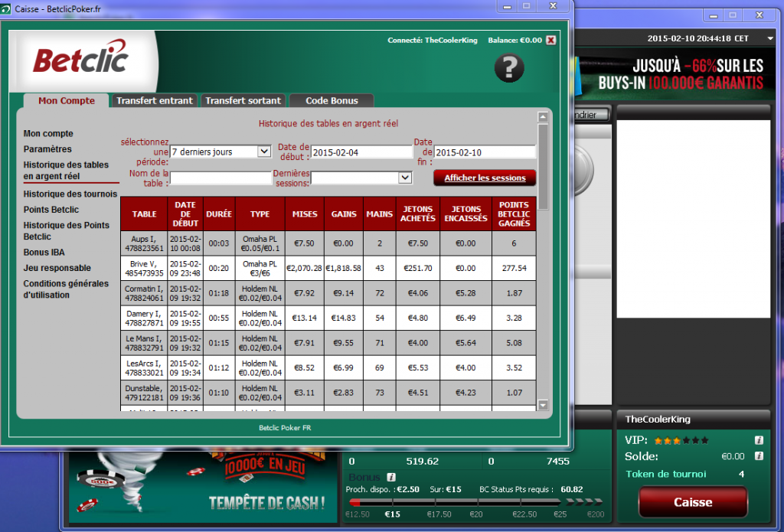Open the period dropdown showing 7 derniers jours

(220, 152)
